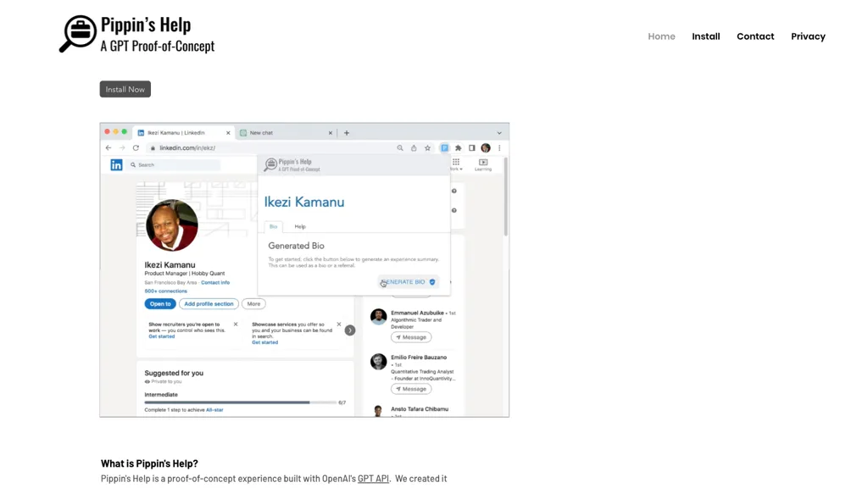Image resolution: width=868 pixels, height=488 pixels.
Task: Bookmark the page with the star icon
Action: click(x=427, y=147)
